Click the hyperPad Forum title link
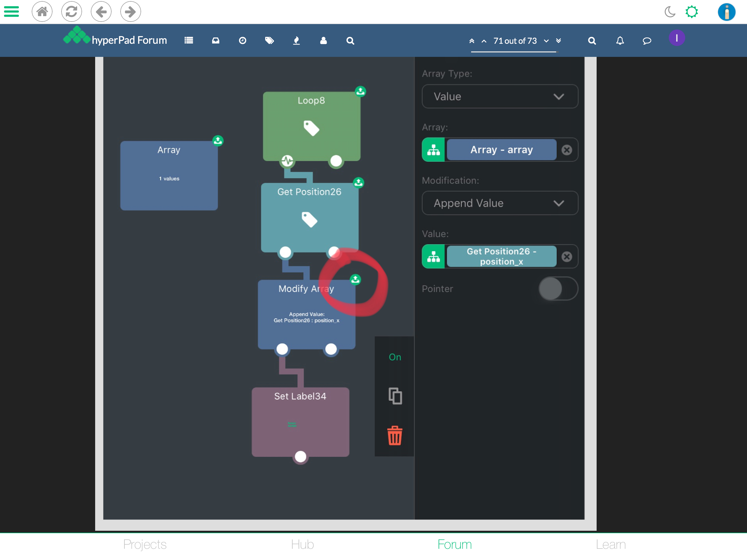The height and width of the screenshot is (560, 747). point(129,40)
